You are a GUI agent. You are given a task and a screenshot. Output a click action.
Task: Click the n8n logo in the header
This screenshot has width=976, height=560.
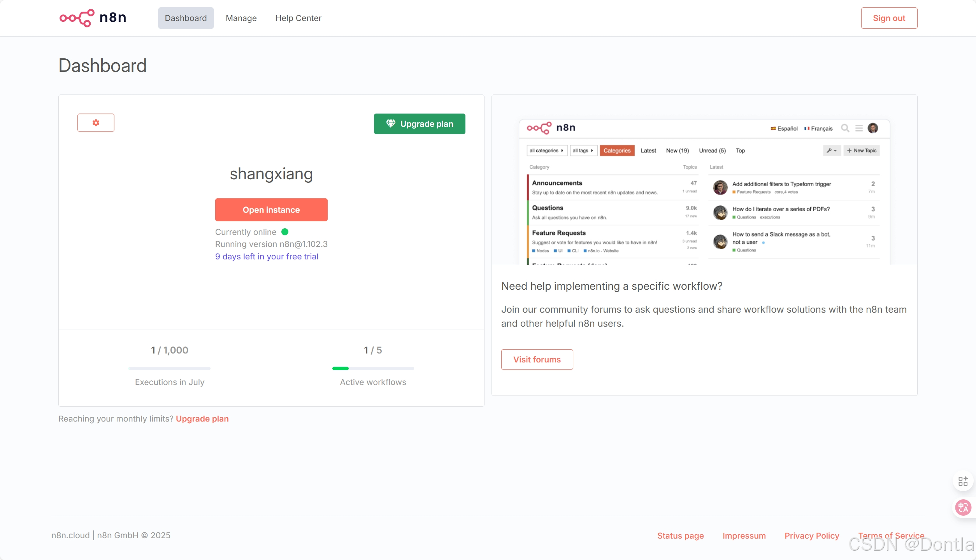click(x=93, y=18)
